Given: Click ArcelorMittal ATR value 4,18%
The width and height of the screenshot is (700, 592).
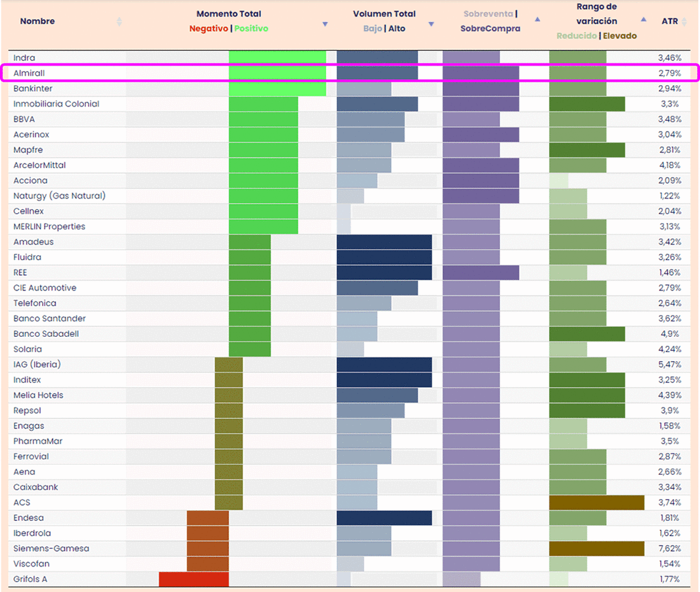Looking at the screenshot, I should tap(669, 165).
